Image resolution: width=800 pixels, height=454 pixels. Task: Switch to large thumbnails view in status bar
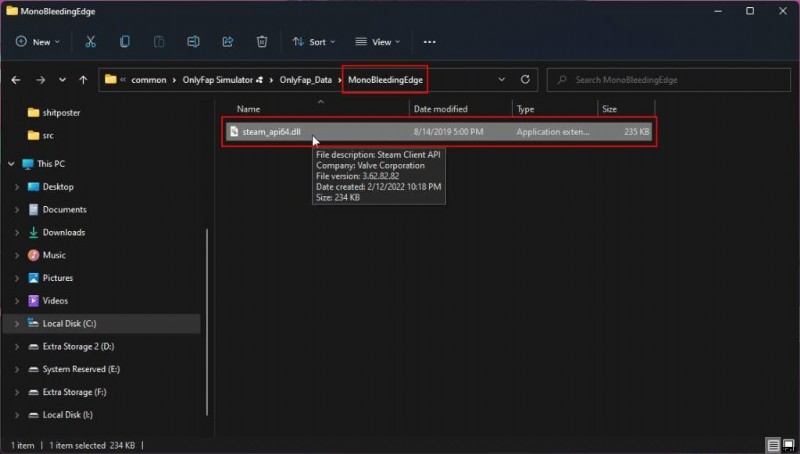(x=788, y=445)
